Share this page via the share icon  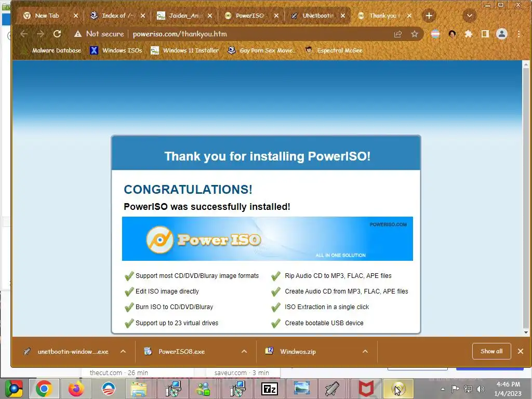pos(397,34)
